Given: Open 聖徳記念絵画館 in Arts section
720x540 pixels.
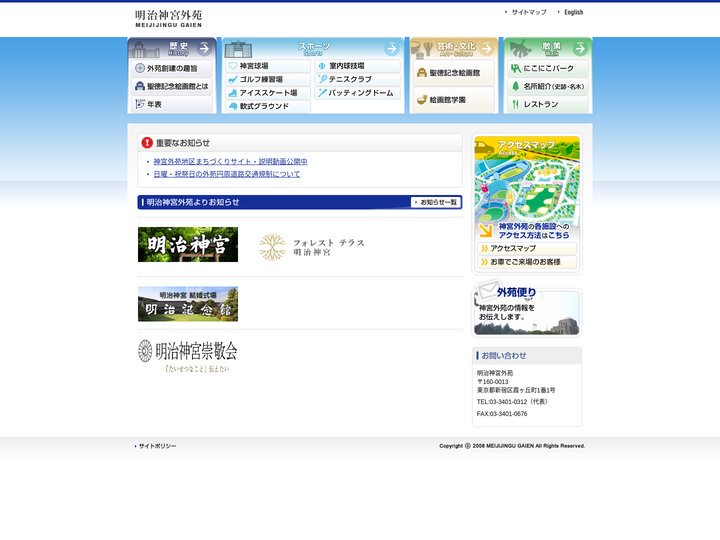Looking at the screenshot, I should click(454, 73).
